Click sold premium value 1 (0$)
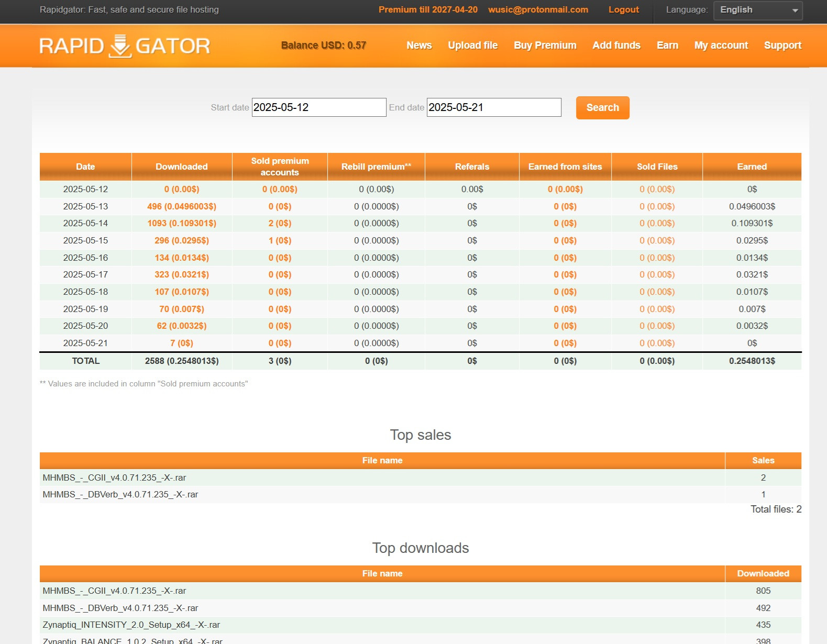 (280, 240)
